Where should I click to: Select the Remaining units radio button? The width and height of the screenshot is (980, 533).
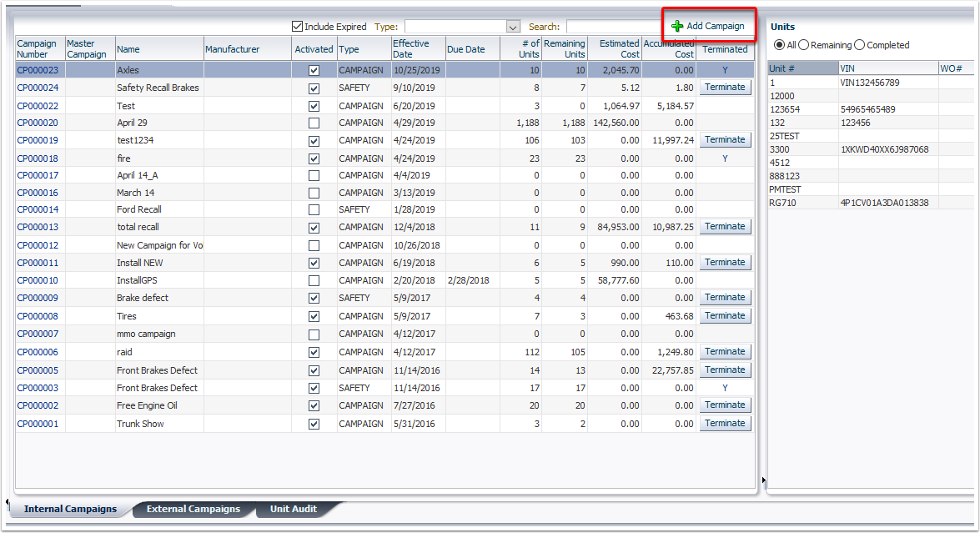(804, 45)
